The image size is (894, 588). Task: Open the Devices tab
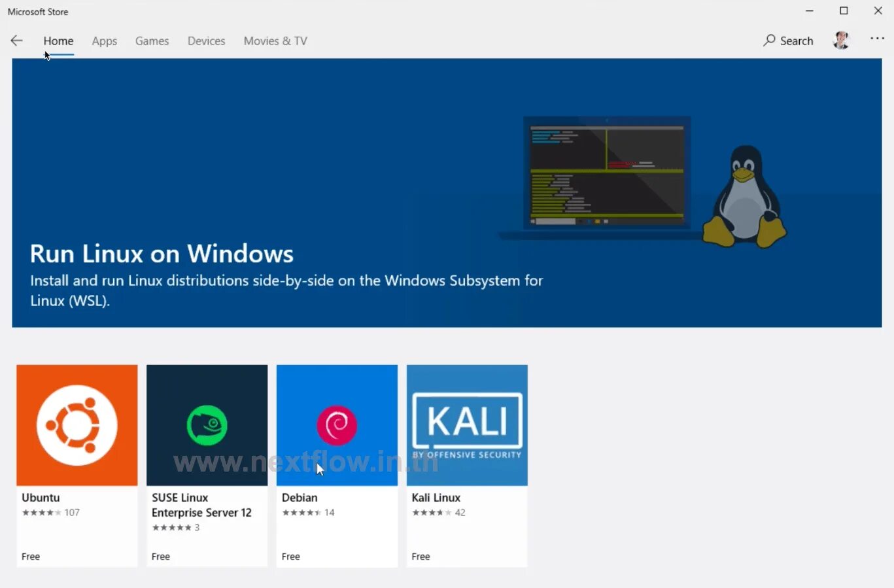point(206,41)
